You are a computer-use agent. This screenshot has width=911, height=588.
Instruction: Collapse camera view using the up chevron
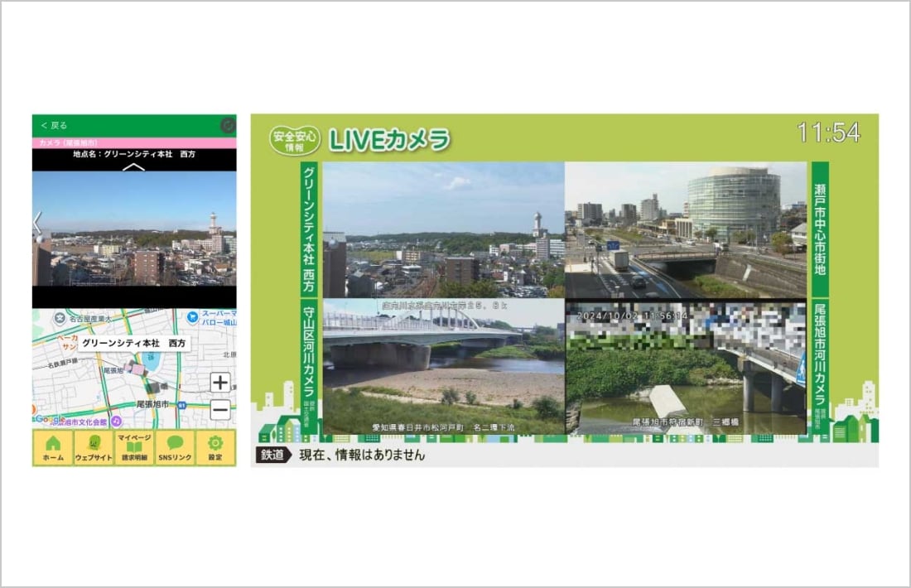134,166
